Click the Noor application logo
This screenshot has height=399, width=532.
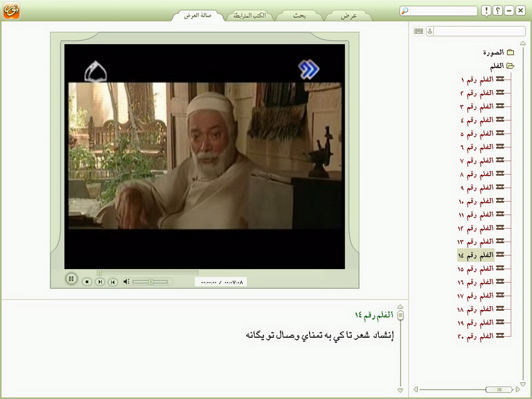click(x=11, y=10)
